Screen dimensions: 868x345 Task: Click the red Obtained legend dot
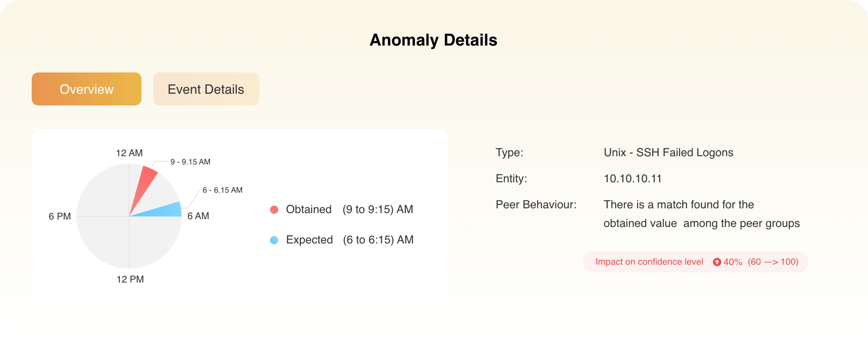click(x=274, y=210)
